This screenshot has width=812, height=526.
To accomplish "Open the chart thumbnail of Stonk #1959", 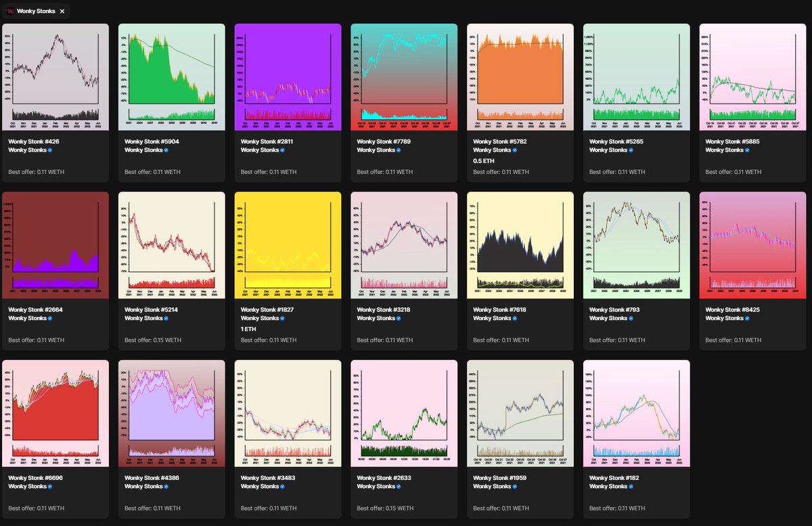I will point(521,414).
